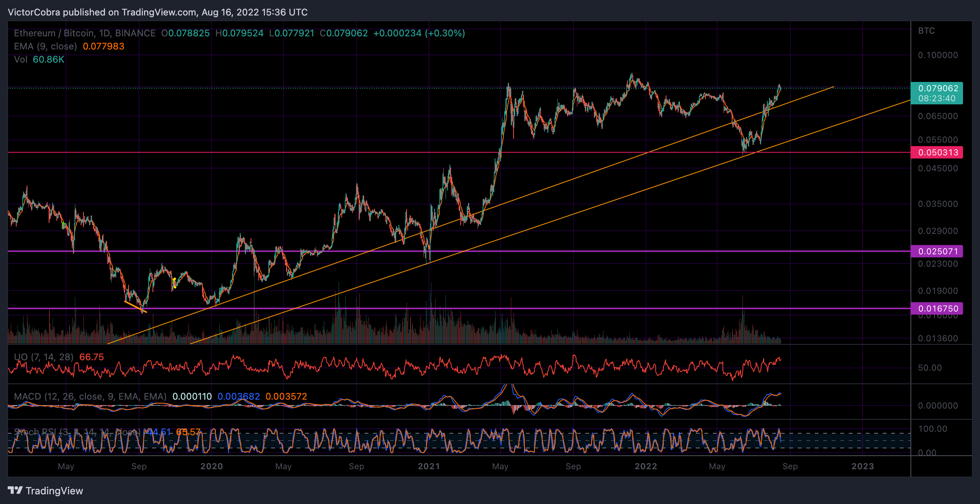Click the 0.000000 level on MACD axis
This screenshot has height=504, width=980.
tap(938, 406)
